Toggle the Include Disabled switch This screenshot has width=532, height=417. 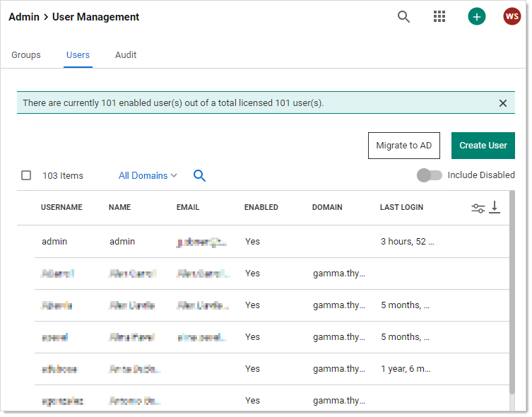pos(429,175)
